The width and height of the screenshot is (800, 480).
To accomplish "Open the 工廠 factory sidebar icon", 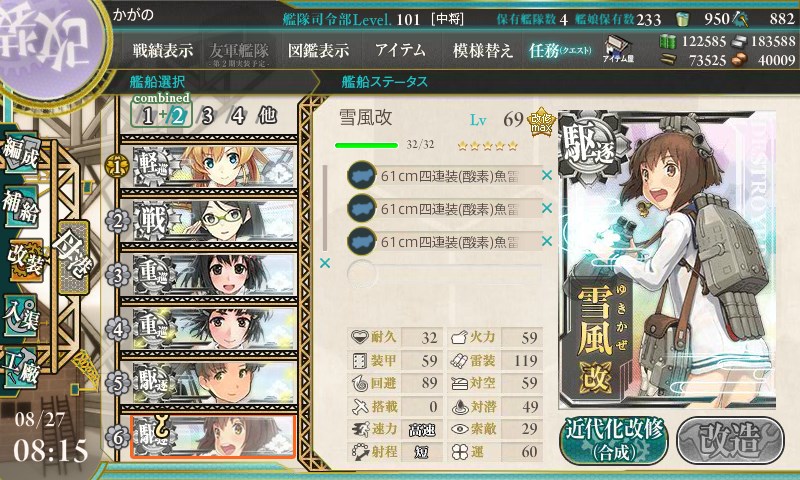I will [21, 368].
